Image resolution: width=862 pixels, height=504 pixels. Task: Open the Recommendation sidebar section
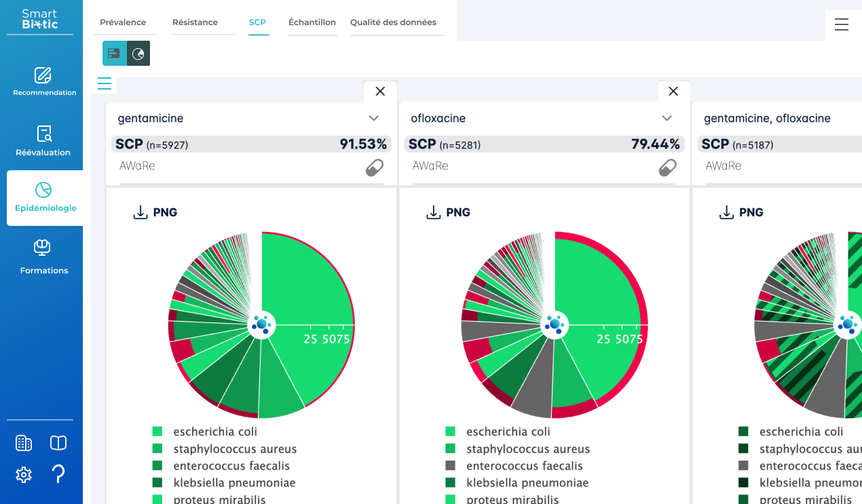44,82
